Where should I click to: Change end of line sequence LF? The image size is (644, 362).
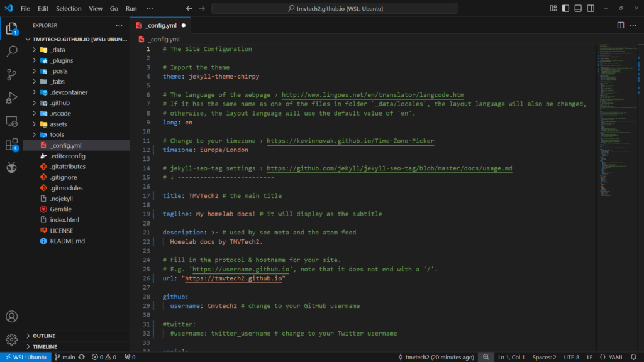coord(589,357)
